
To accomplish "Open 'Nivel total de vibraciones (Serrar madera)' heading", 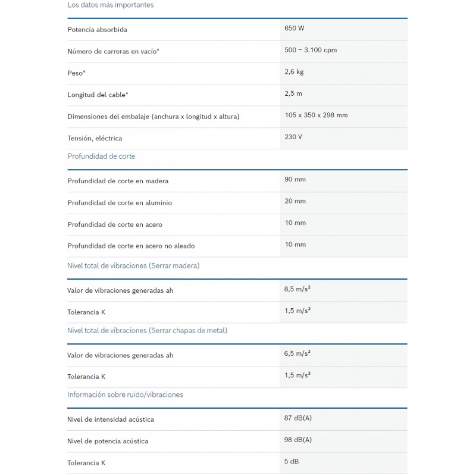I will click(x=133, y=265).
